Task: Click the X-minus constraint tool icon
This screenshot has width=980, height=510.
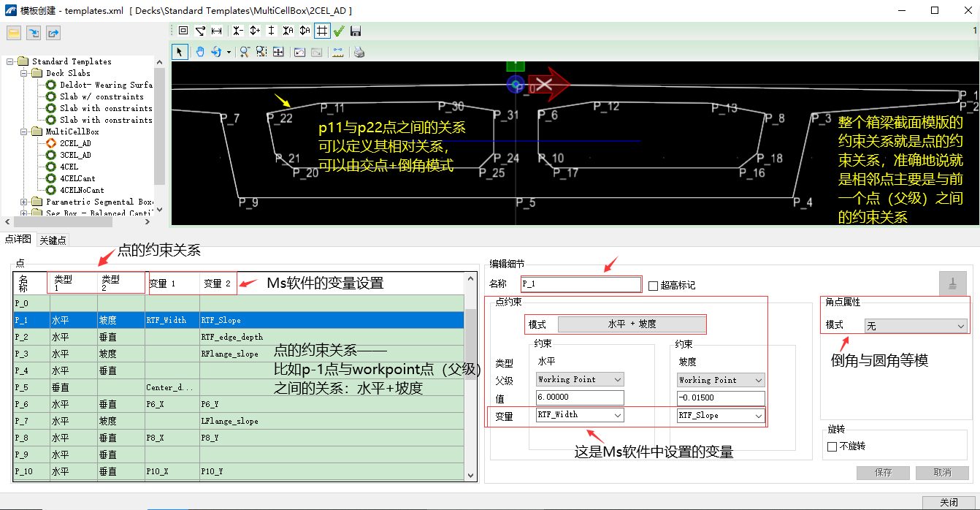Action: [238, 31]
